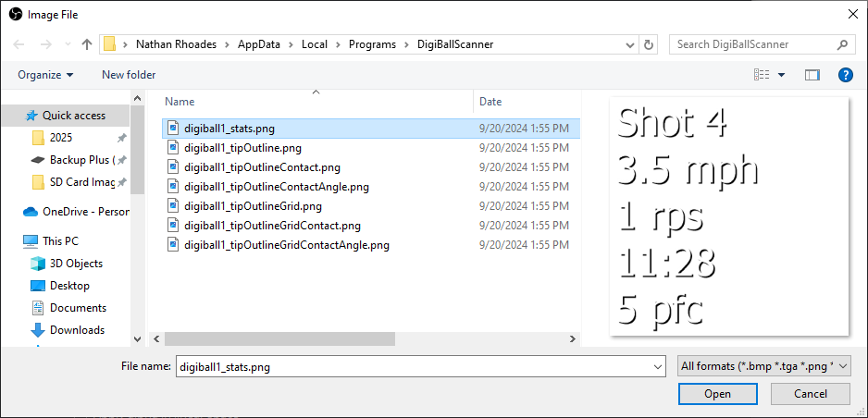Click the Help question mark icon

pos(845,75)
